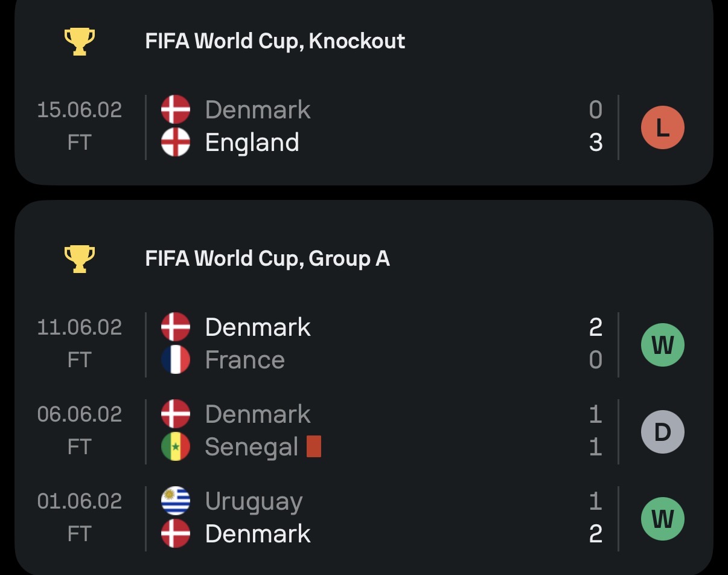The height and width of the screenshot is (575, 728).
Task: Click the Uruguay flag icon
Action: (x=176, y=501)
